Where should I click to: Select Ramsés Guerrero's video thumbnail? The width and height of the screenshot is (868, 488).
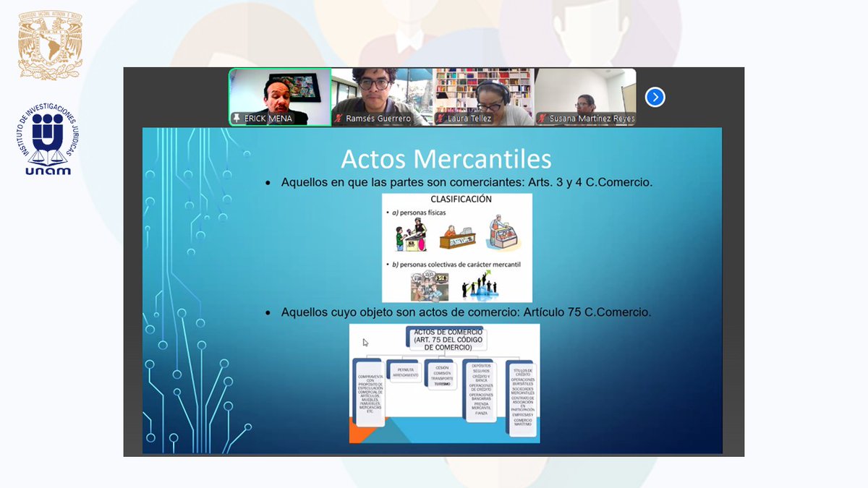[x=381, y=93]
